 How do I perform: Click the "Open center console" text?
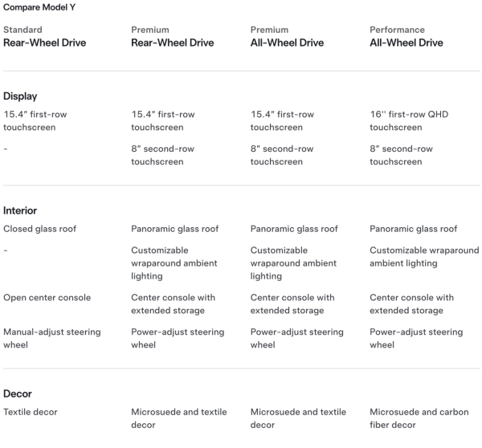(x=47, y=298)
